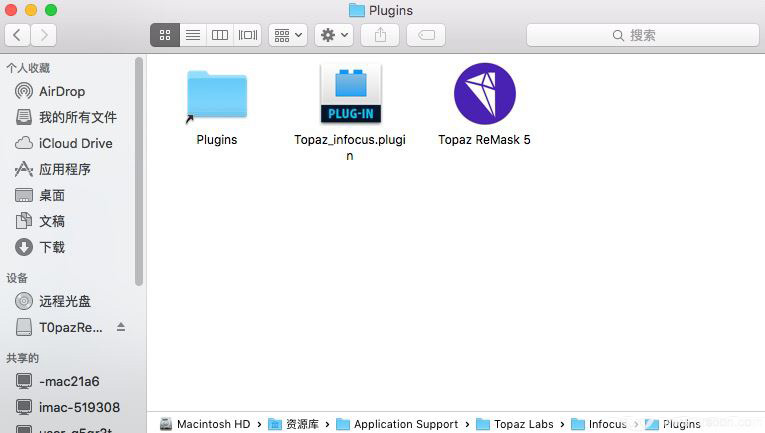This screenshot has height=433, width=765.
Task: Click the sidebar scrollbar
Action: 139,171
